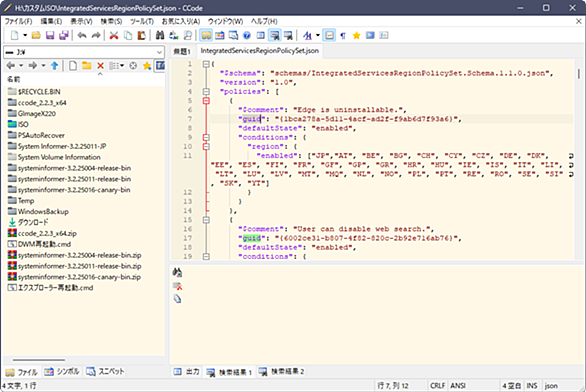Image resolution: width=586 pixels, height=392 pixels.
Task: Click the yellow star favorites icon in the toolbar
Action: click(357, 36)
